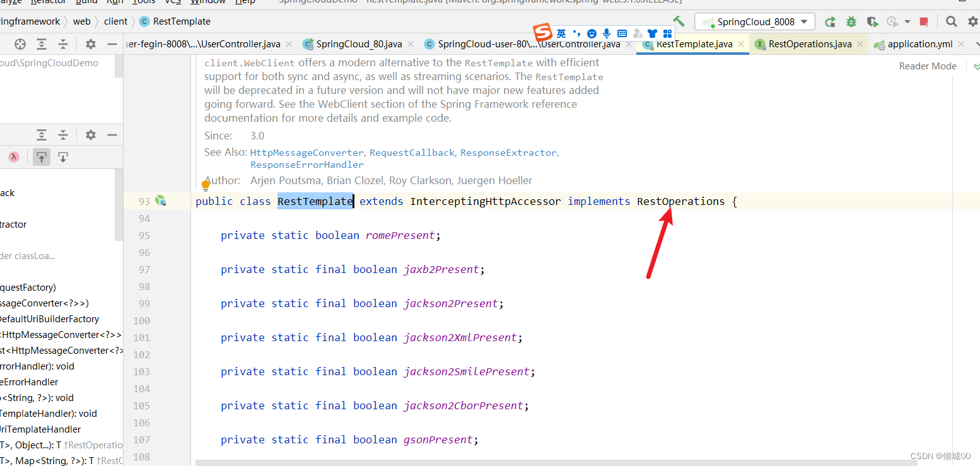Open ResponseExtractor doc link
Viewport: 980px width, 466px height.
click(x=508, y=153)
